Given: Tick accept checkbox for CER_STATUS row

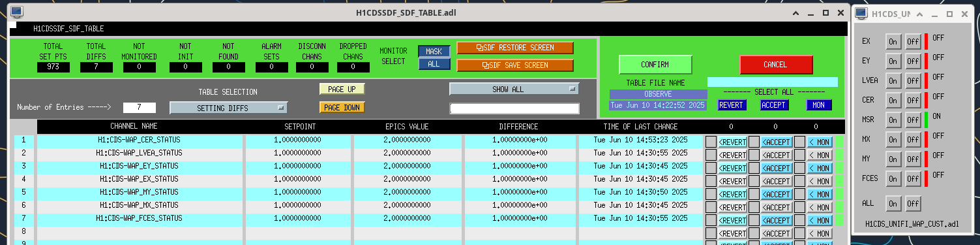Looking at the screenshot, I should [x=754, y=141].
